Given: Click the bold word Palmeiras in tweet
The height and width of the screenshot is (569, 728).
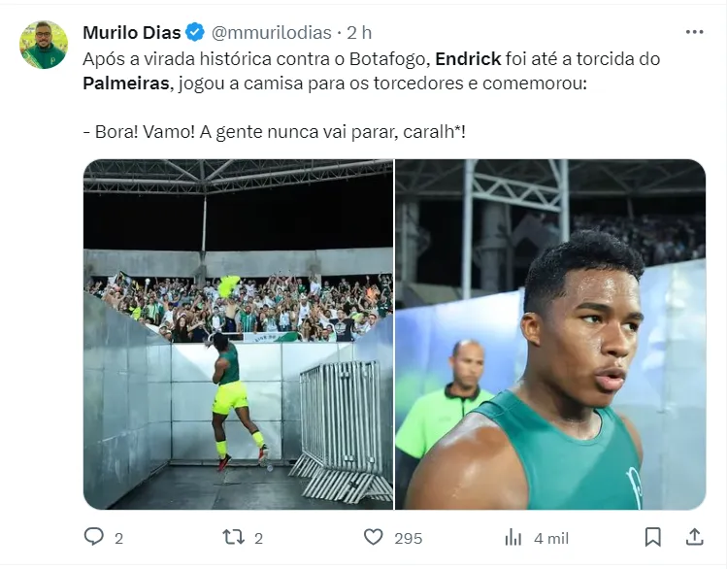Looking at the screenshot, I should pos(126,84).
